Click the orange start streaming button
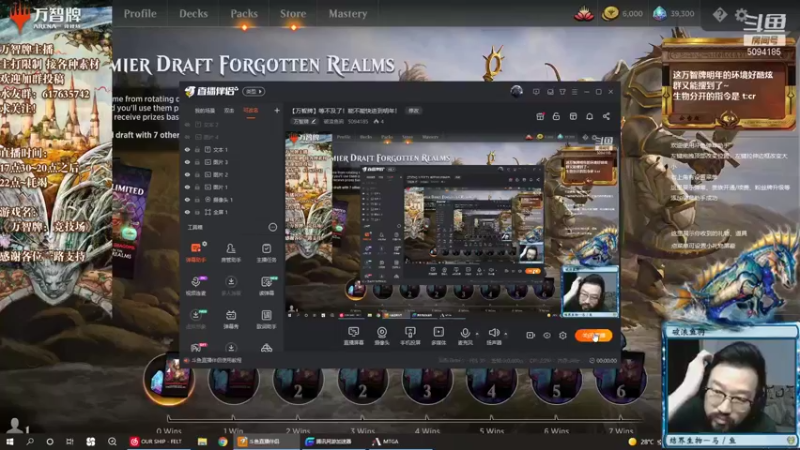800x450 pixels. click(x=593, y=335)
